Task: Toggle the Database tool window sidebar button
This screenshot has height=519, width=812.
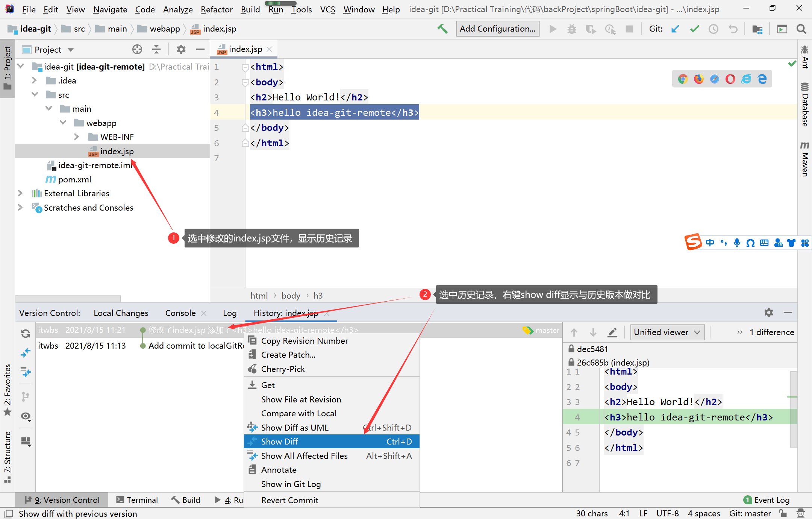Action: [804, 105]
